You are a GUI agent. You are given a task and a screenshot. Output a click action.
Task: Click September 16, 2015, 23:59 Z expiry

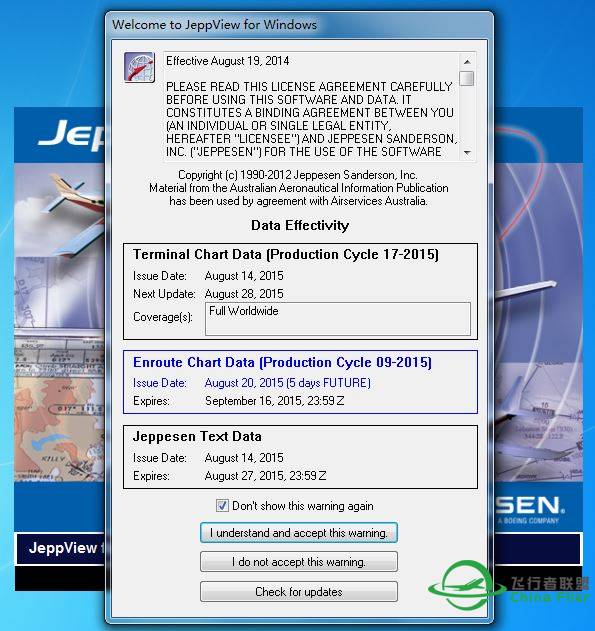tap(274, 401)
